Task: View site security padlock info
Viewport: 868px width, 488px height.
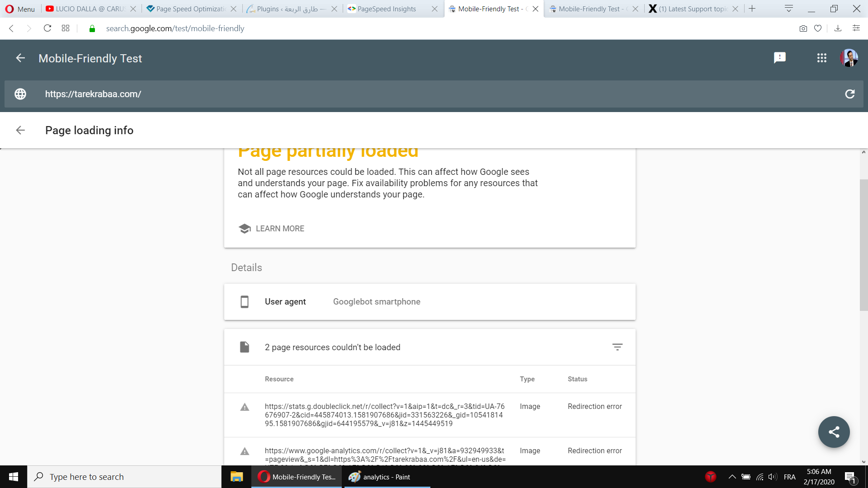Action: (92, 28)
